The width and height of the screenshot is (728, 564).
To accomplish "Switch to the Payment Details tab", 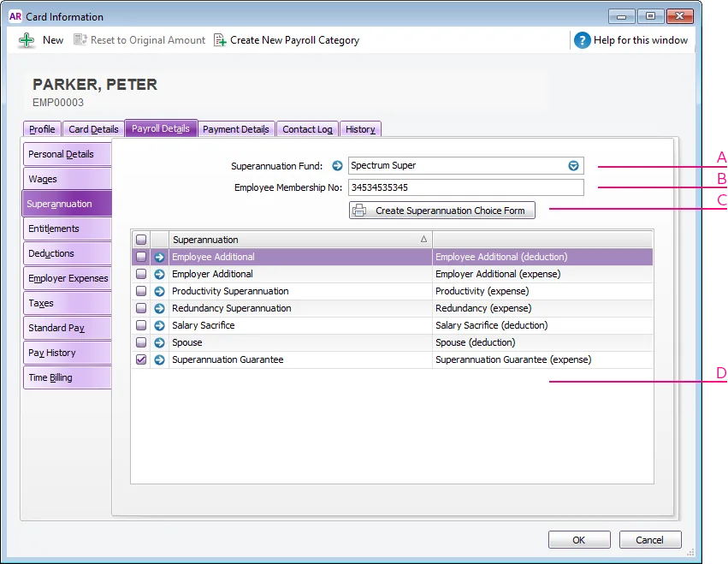I will [x=236, y=129].
